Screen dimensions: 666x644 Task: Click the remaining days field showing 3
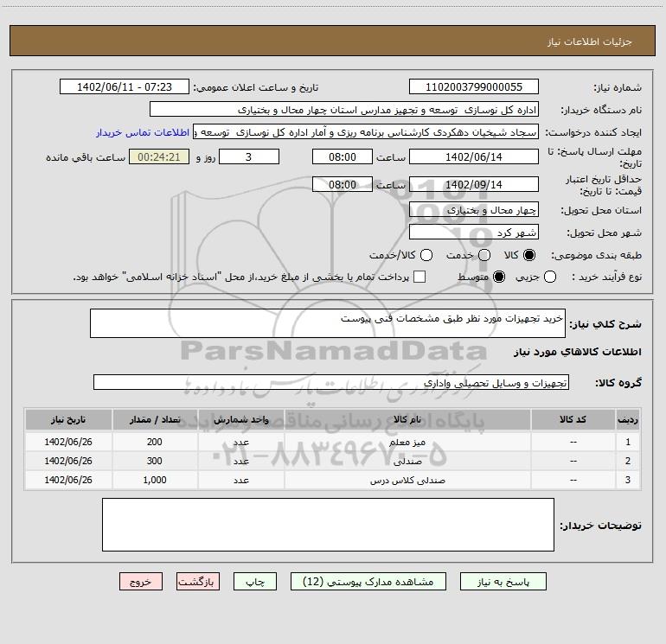click(x=249, y=156)
